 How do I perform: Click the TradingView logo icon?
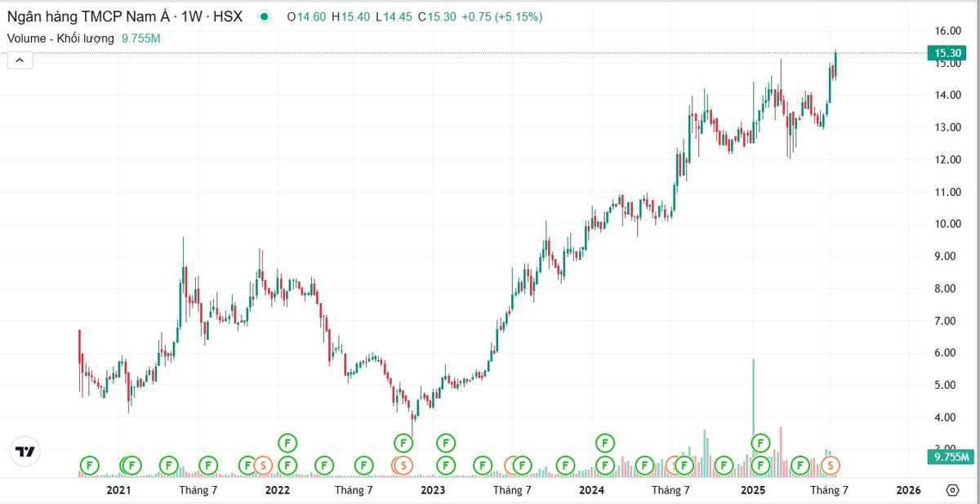[24, 452]
